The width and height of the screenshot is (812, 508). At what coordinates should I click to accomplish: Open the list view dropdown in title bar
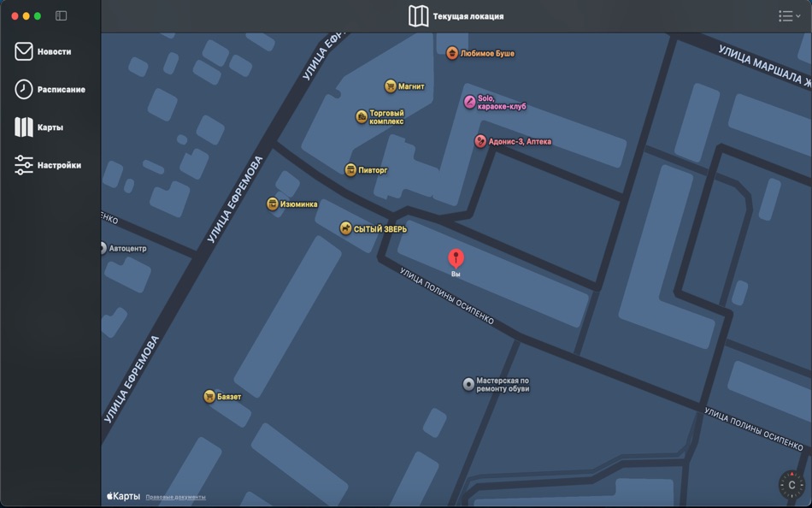tap(789, 16)
